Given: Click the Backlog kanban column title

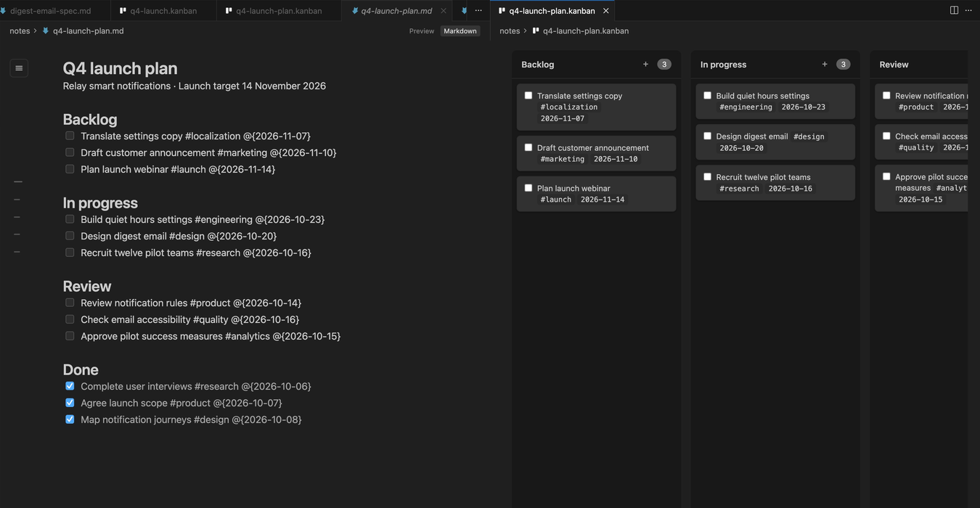Looking at the screenshot, I should pyautogui.click(x=538, y=65).
